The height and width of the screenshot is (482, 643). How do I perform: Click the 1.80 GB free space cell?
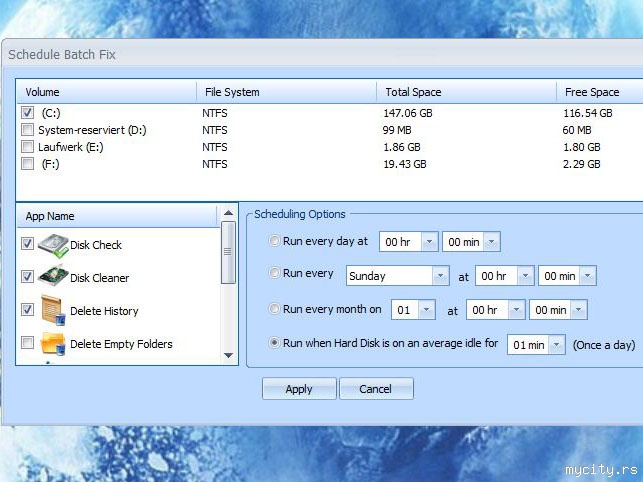tap(581, 147)
